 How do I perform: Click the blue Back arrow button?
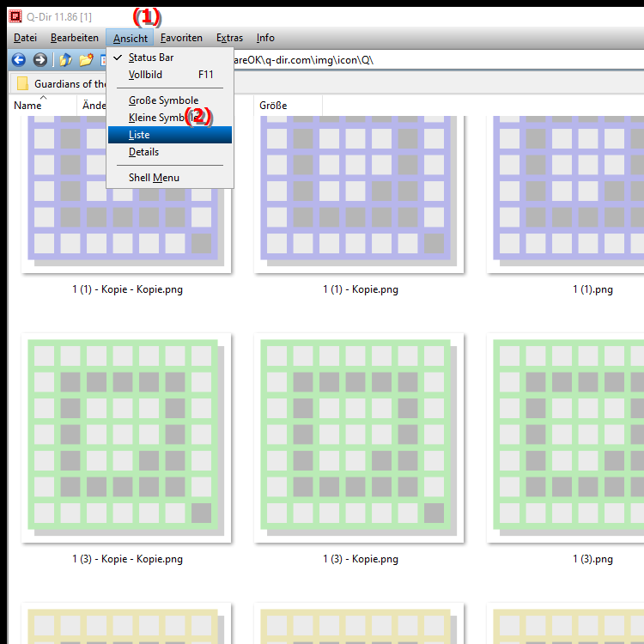click(x=19, y=60)
